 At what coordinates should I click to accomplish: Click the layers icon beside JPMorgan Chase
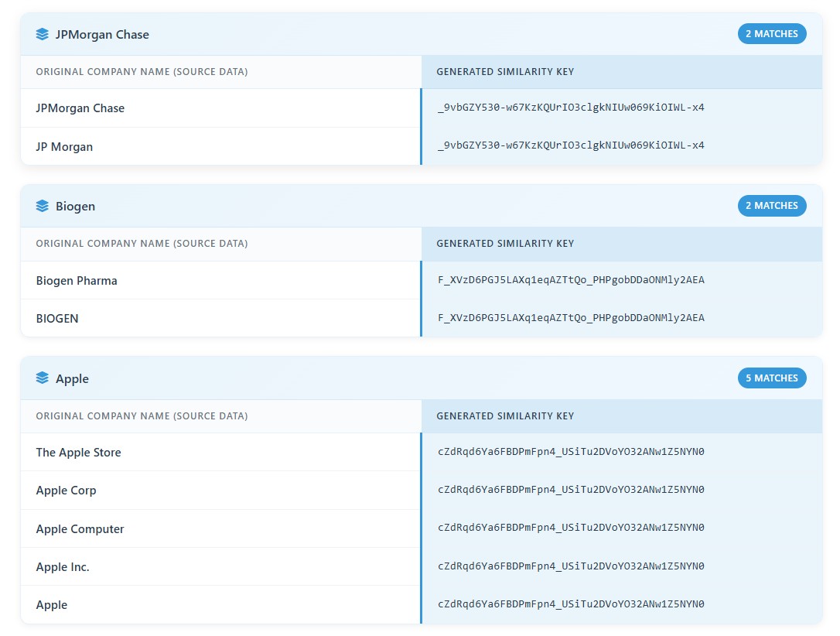(43, 34)
